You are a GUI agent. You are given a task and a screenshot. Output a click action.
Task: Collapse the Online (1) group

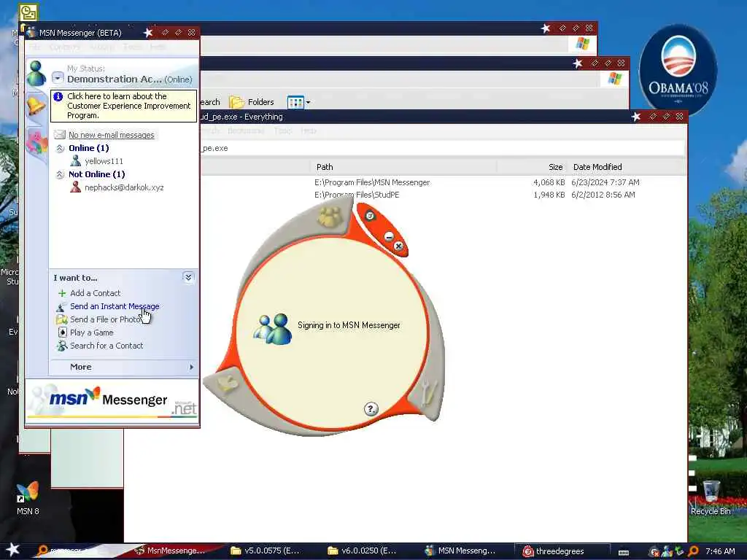[60, 148]
